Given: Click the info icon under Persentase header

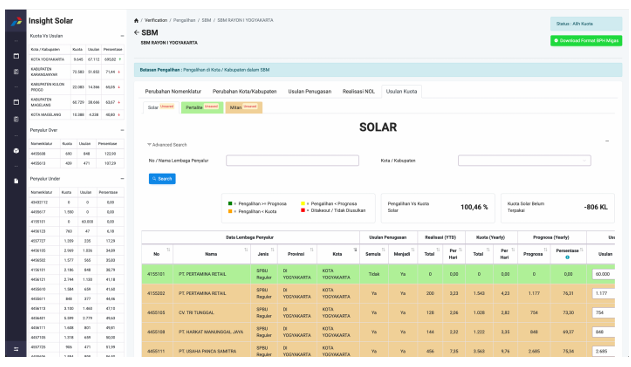Looking at the screenshot, I should [x=567, y=258].
